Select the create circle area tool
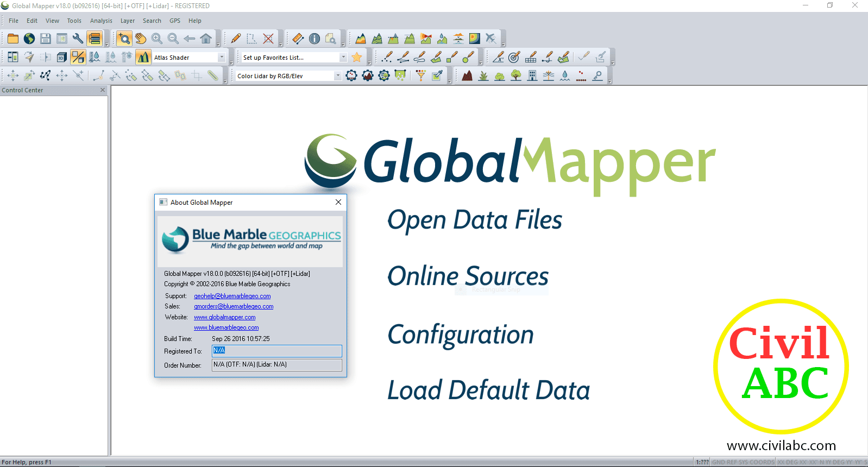868x467 pixels. pyautogui.click(x=469, y=57)
